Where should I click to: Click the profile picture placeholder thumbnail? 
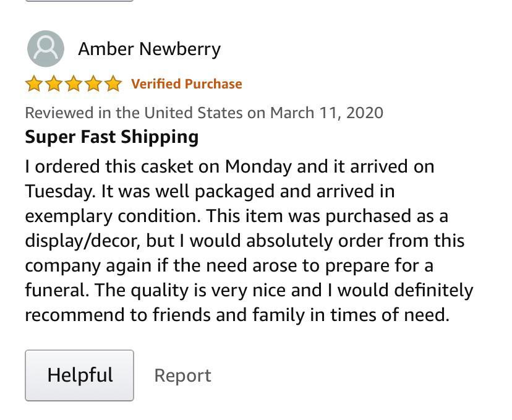[x=46, y=49]
